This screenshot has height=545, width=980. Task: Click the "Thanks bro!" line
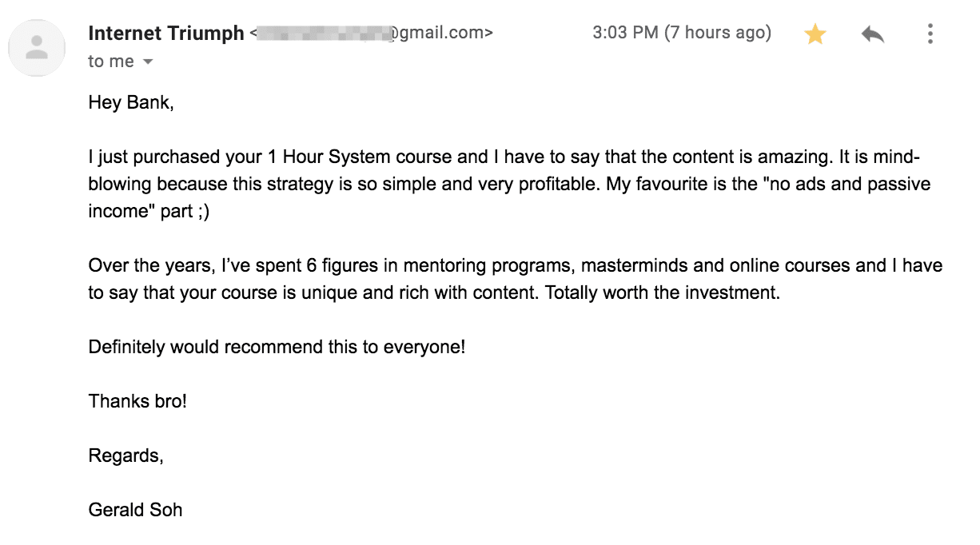(x=137, y=401)
